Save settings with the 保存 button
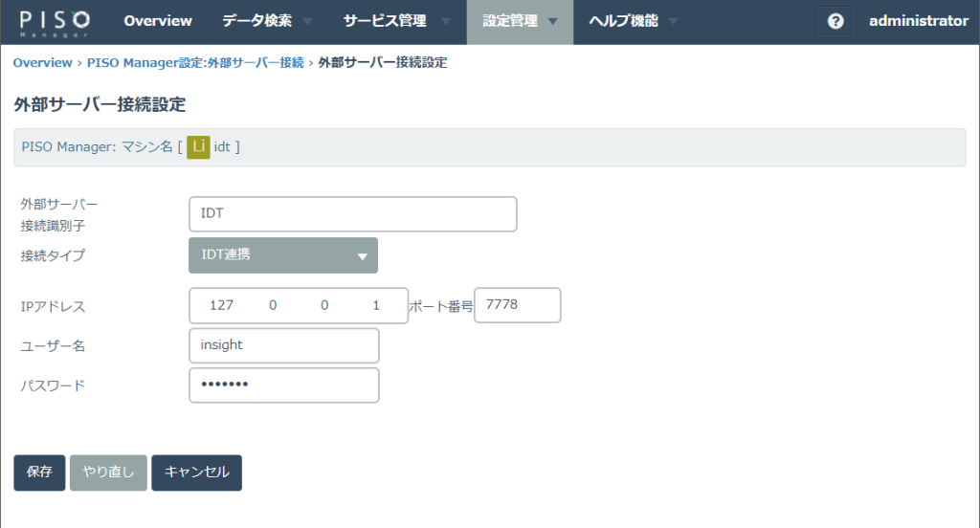Viewport: 980px width, 528px height. [x=39, y=473]
